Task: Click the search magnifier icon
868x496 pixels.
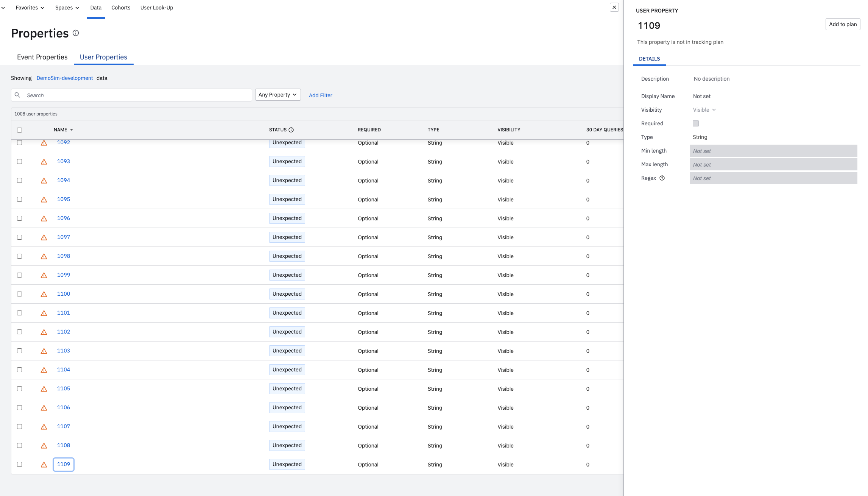Action: [x=17, y=95]
